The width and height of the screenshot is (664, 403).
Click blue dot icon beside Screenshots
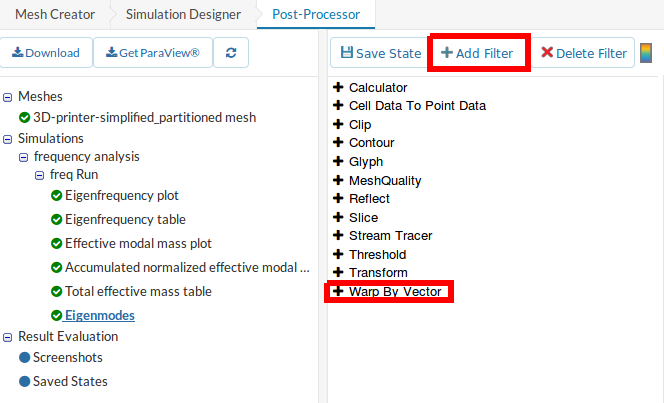(24, 357)
